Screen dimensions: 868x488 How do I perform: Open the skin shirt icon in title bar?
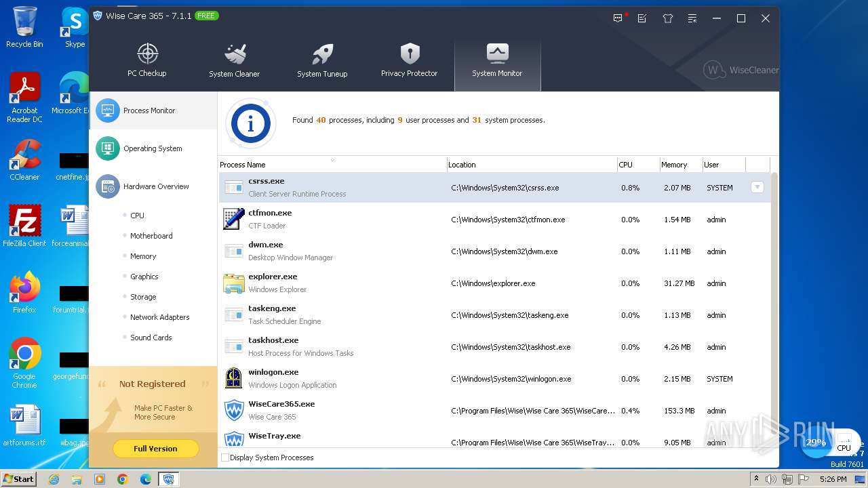[667, 18]
